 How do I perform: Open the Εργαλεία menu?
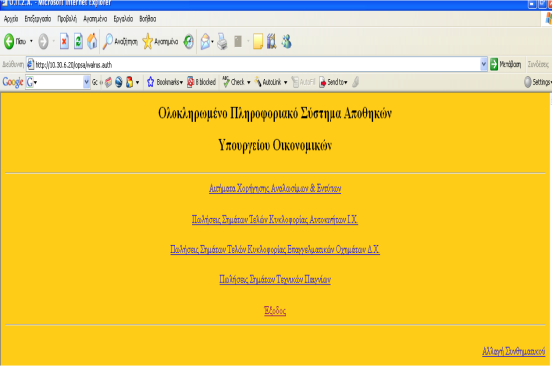[123, 19]
